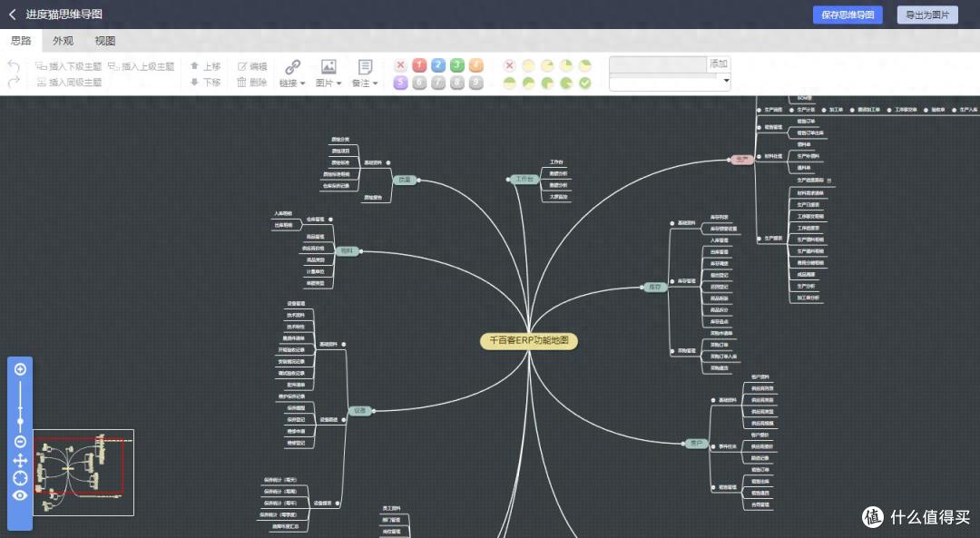This screenshot has height=538, width=980.
Task: Click 删除 to delete the topic
Action: point(252,83)
